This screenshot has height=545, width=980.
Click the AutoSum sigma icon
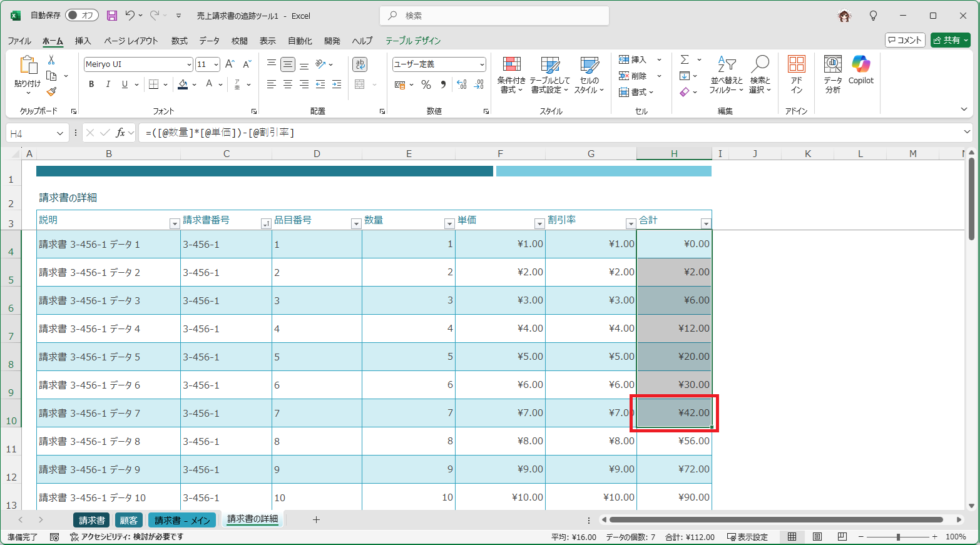click(685, 60)
